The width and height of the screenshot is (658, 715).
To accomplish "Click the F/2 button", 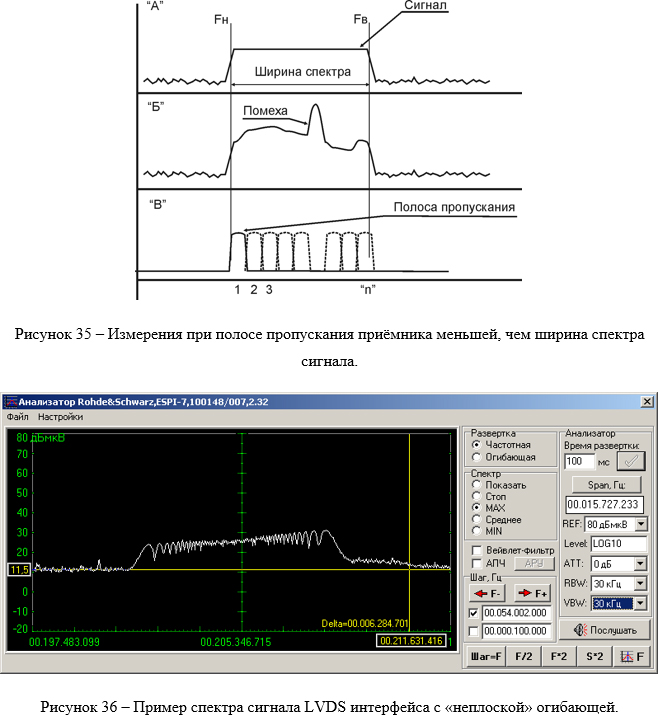I will point(523,657).
